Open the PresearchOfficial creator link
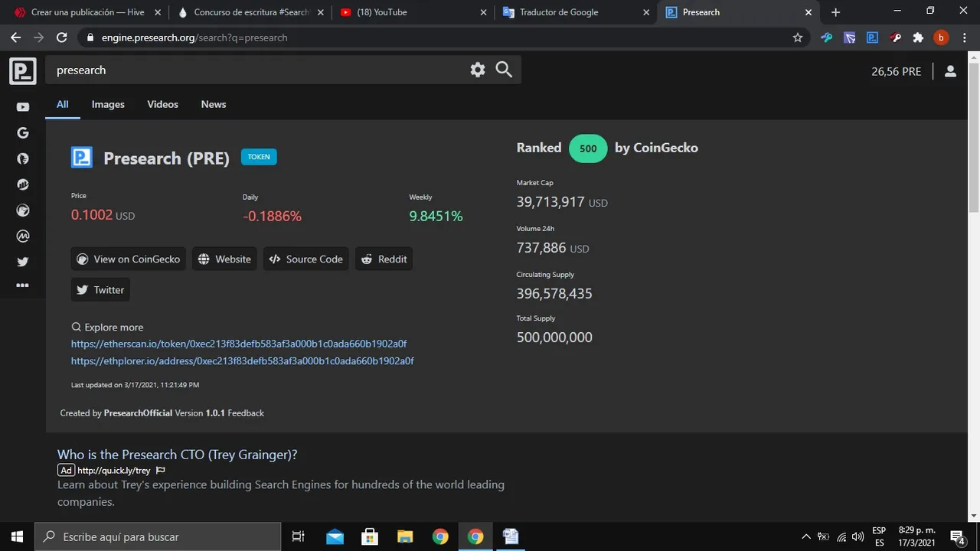This screenshot has height=551, width=980. click(x=138, y=413)
